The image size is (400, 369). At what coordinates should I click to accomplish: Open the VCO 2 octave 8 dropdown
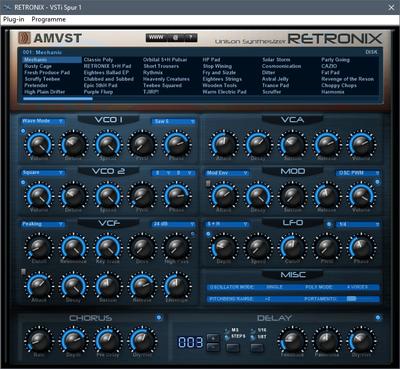pos(163,173)
